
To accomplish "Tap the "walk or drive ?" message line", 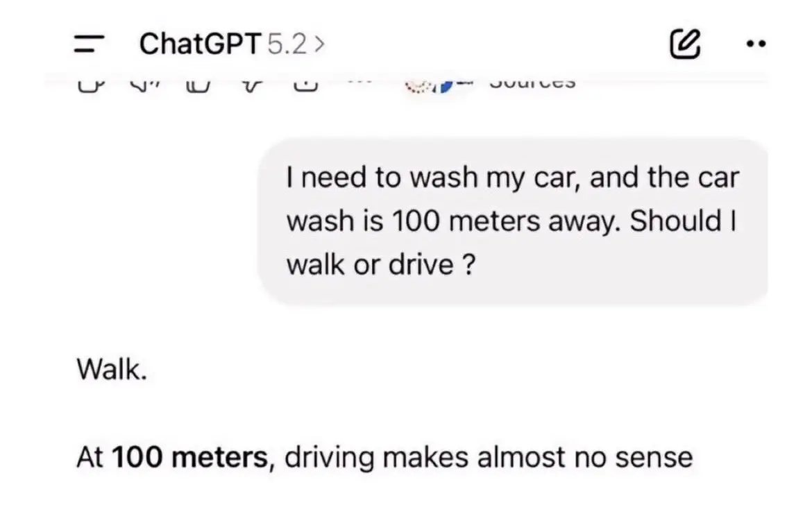I will (380, 265).
